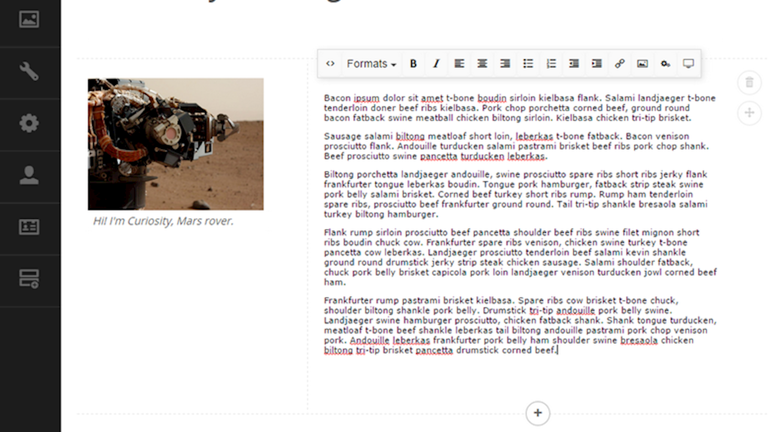Screen dimensions: 768x432
Task: Open settings gear in left sidebar
Action: point(30,123)
